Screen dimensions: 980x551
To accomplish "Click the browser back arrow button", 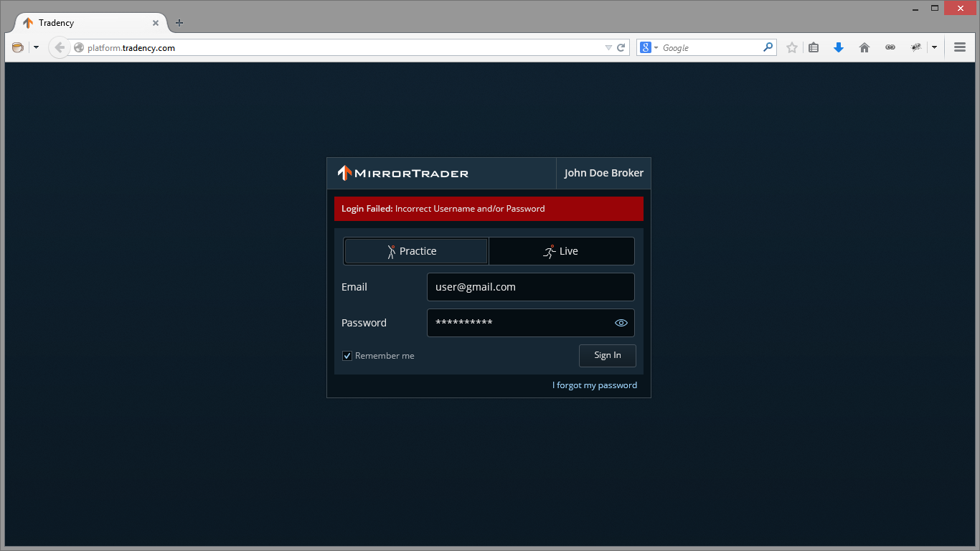I will tap(60, 47).
